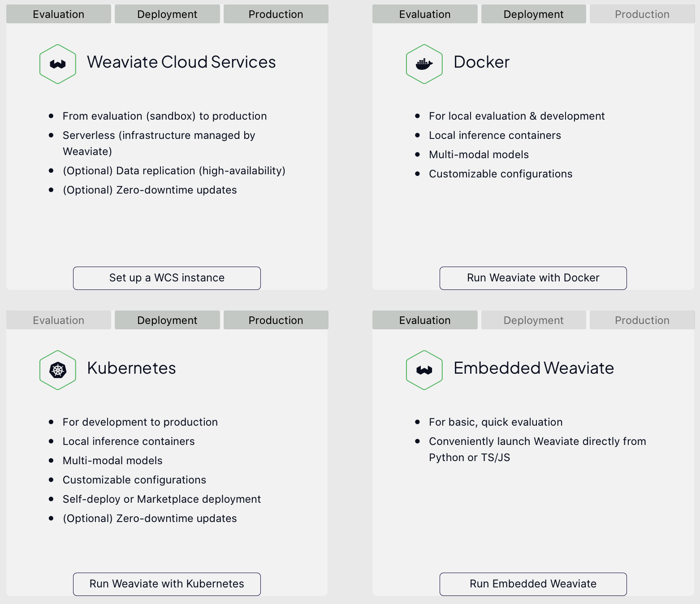Select dimmed Production tag on Embedded Weaviate card
Viewport: 700px width, 604px height.
click(x=642, y=320)
